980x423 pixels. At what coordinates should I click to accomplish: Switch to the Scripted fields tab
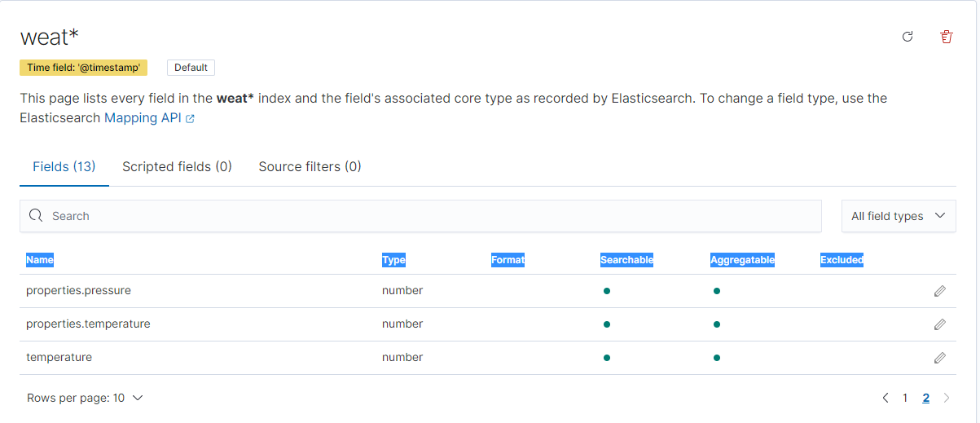click(x=177, y=166)
